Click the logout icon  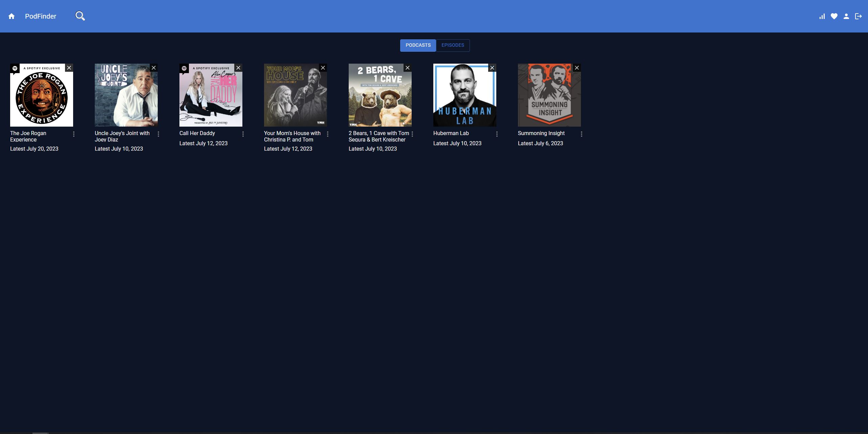pyautogui.click(x=859, y=16)
